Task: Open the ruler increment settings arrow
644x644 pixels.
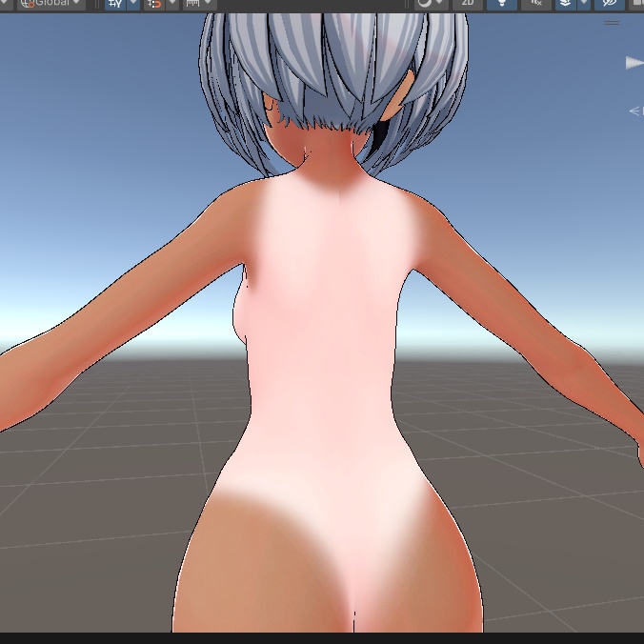Action: pyautogui.click(x=210, y=3)
